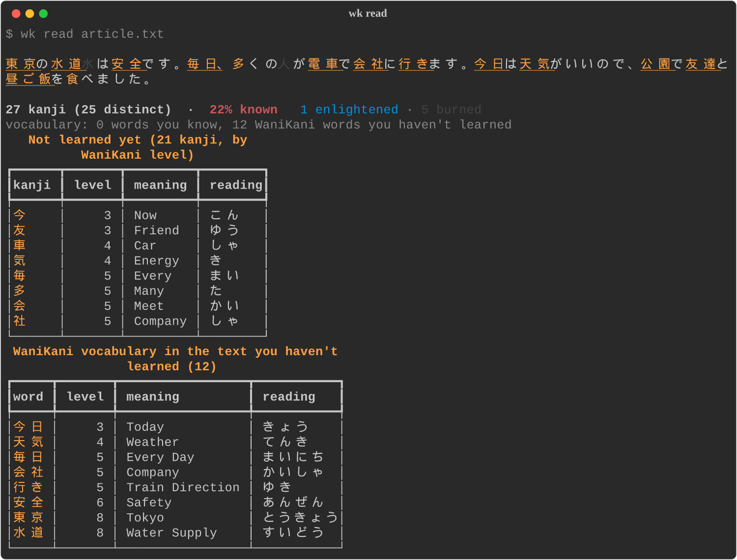Click the 'word' column header
Viewport: 737px width, 560px height.
(28, 397)
